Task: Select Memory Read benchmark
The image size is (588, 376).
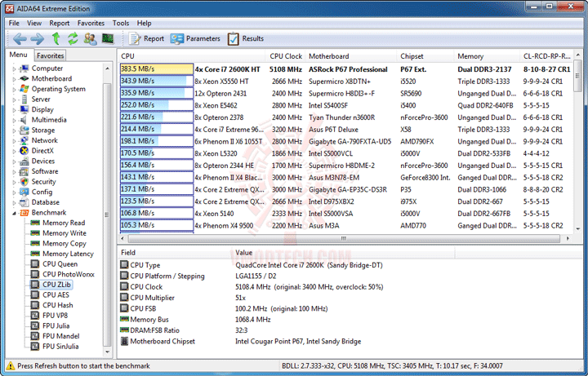Action: 64,223
